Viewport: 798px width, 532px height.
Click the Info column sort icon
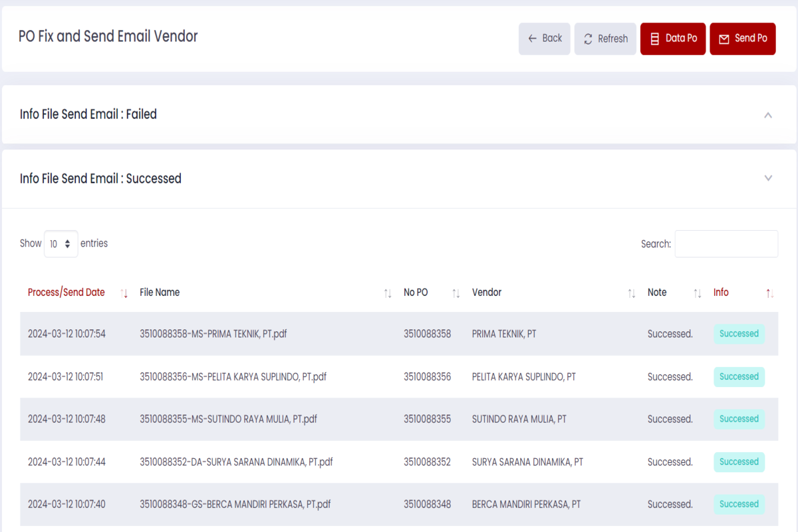[769, 293]
